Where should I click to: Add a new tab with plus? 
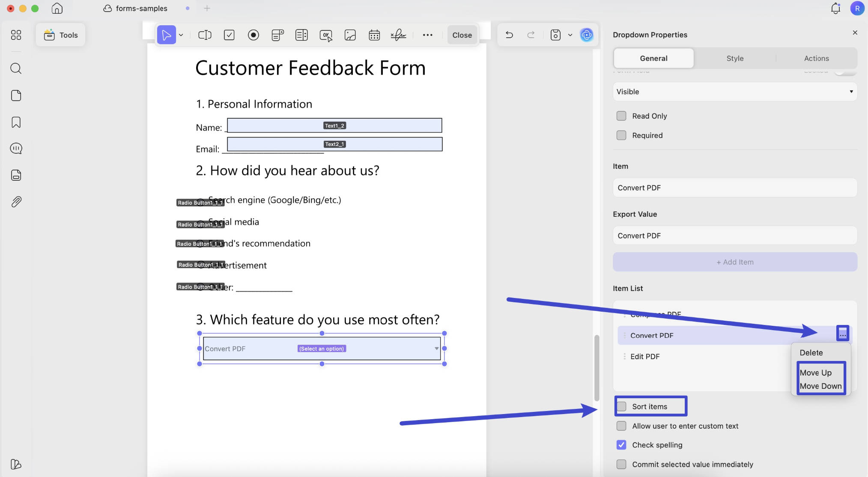pos(207,8)
